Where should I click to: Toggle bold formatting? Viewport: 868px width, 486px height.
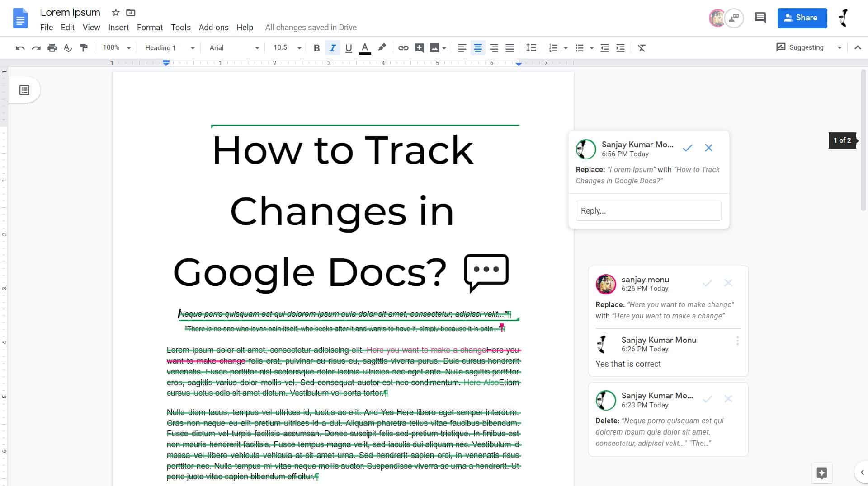pos(317,47)
